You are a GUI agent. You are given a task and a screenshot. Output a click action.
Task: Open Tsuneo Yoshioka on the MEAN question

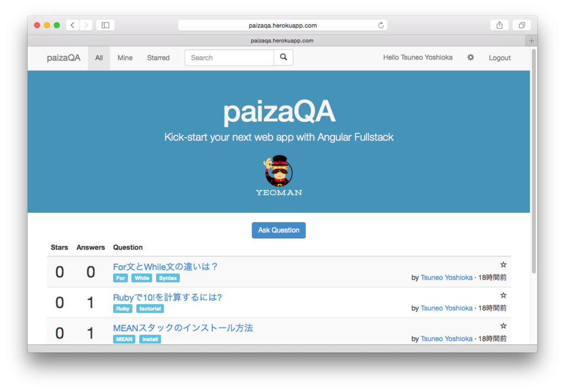(446, 339)
